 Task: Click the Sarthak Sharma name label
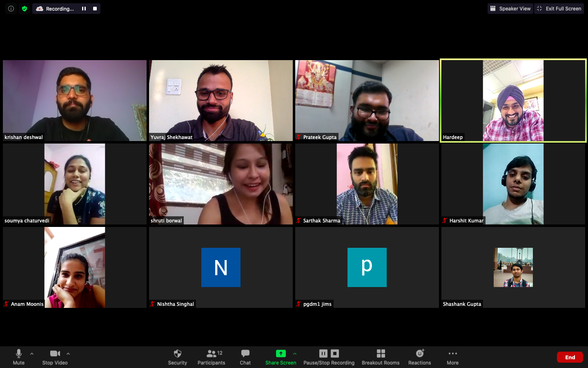click(x=321, y=221)
